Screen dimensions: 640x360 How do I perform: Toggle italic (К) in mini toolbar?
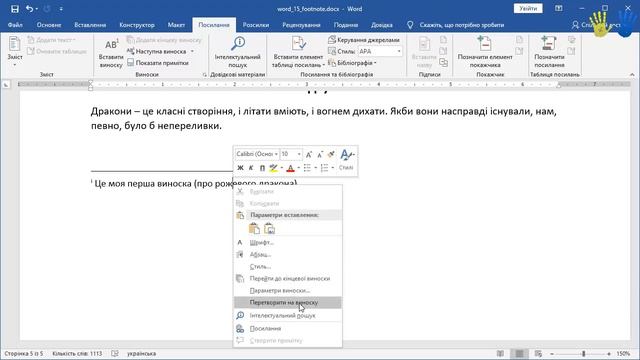tap(251, 168)
